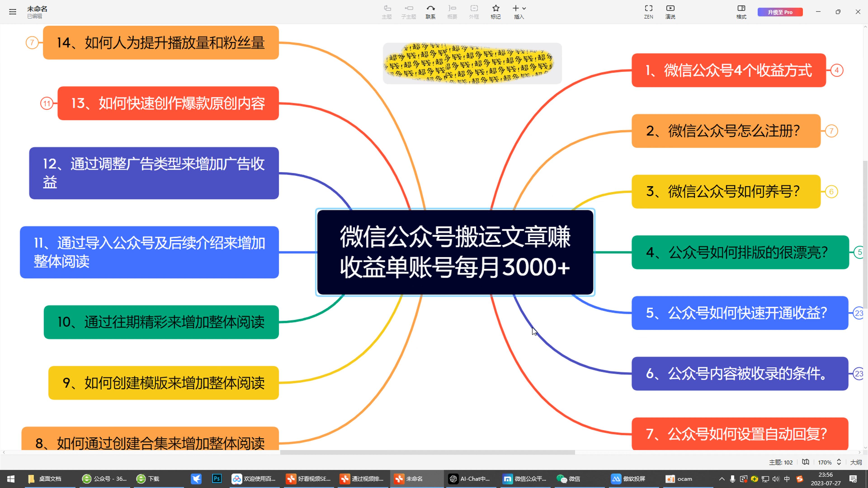Expand the count bubble 4 beside topic 1
868x488 pixels.
(x=837, y=70)
